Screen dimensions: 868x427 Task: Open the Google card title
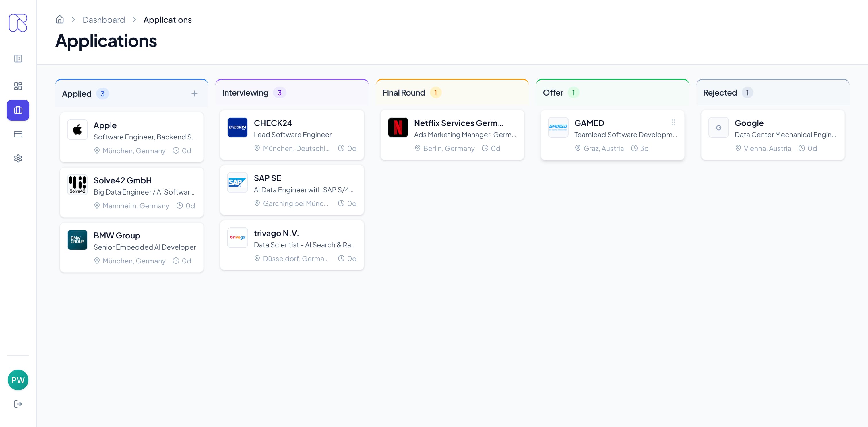point(749,123)
